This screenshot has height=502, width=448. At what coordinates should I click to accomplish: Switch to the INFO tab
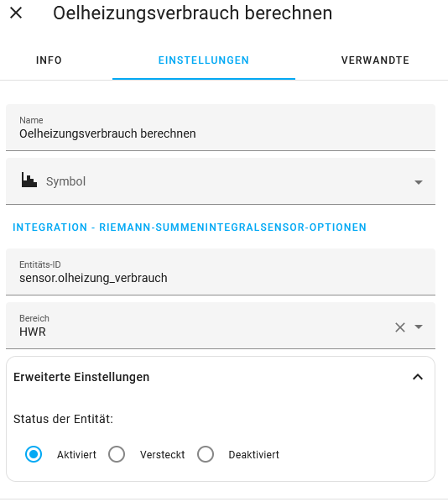tap(49, 60)
